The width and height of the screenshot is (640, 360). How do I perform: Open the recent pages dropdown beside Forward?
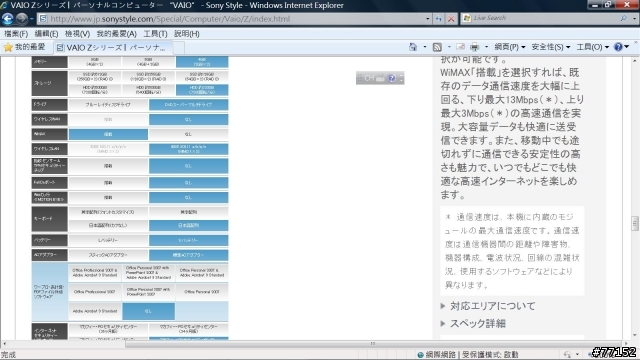click(x=31, y=19)
